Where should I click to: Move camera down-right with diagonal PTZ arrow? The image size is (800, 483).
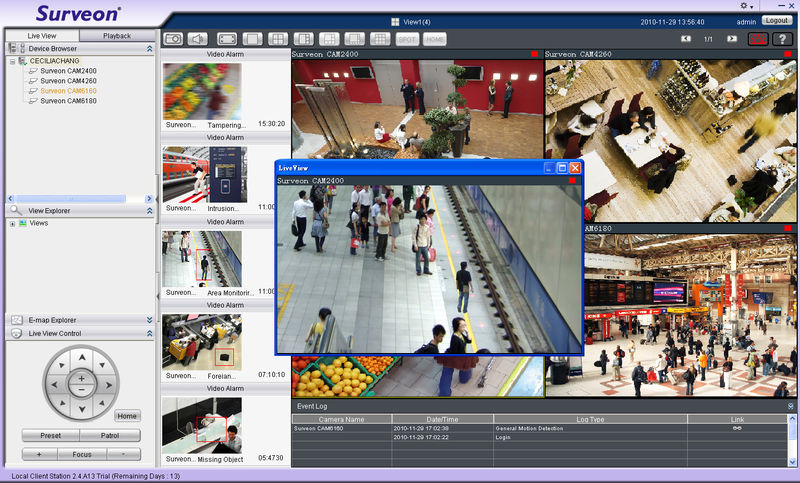pos(102,403)
